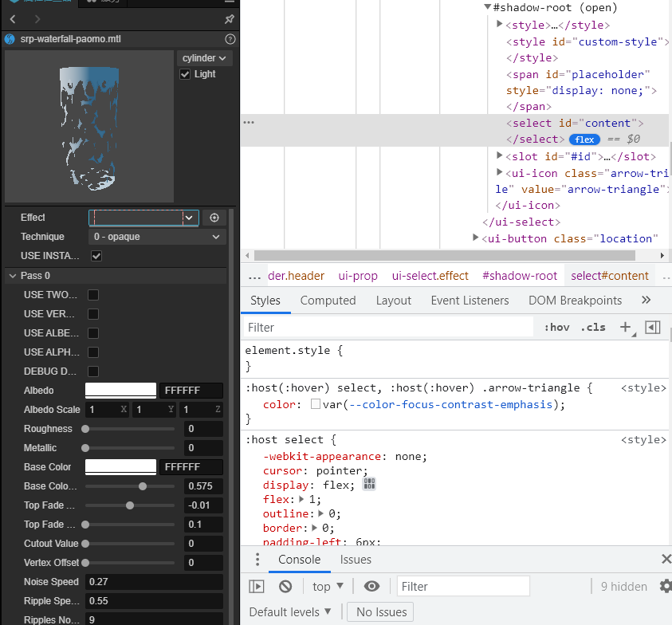Collapse the Pass 0 section

[x=13, y=276]
